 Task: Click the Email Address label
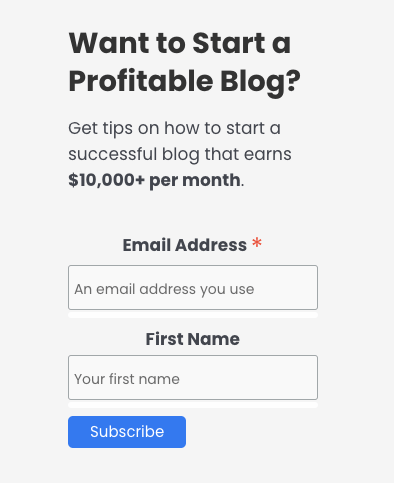click(185, 245)
